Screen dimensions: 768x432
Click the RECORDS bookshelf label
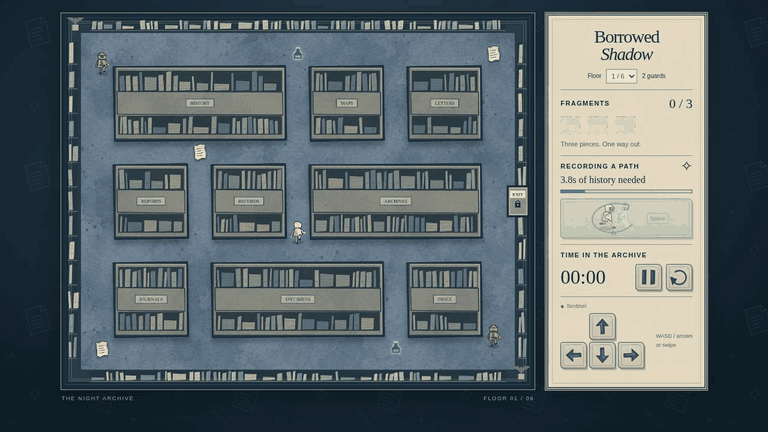[x=249, y=201]
